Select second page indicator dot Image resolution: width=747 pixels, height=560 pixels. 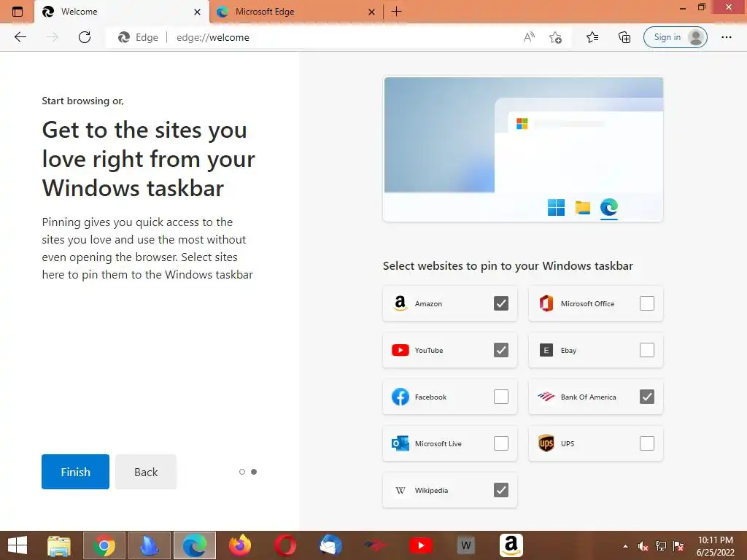point(254,472)
